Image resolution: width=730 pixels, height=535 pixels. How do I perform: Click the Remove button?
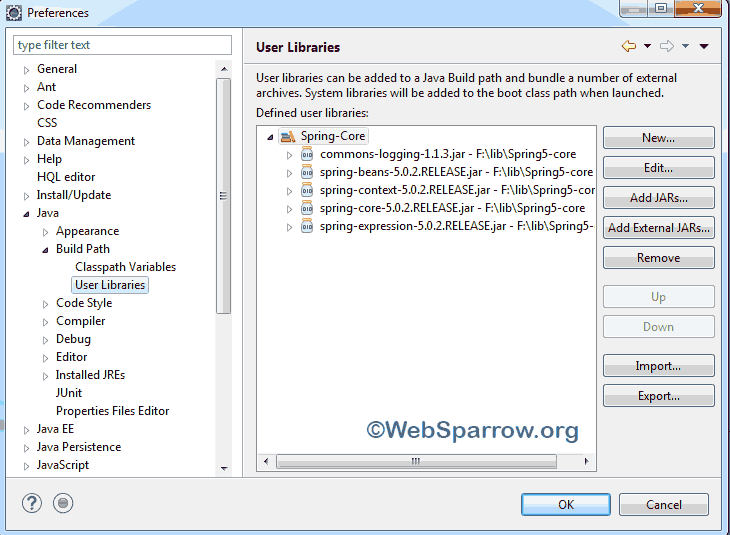658,257
